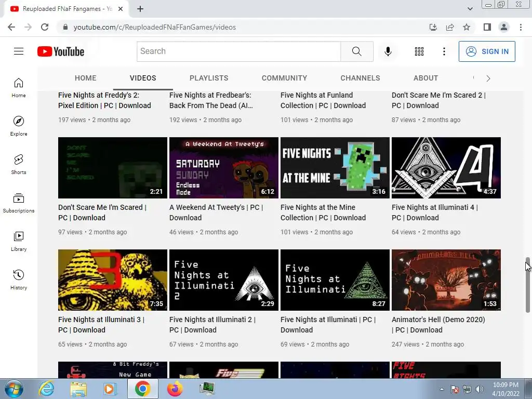Open History in the sidebar
The height and width of the screenshot is (399, 532).
[x=19, y=280]
